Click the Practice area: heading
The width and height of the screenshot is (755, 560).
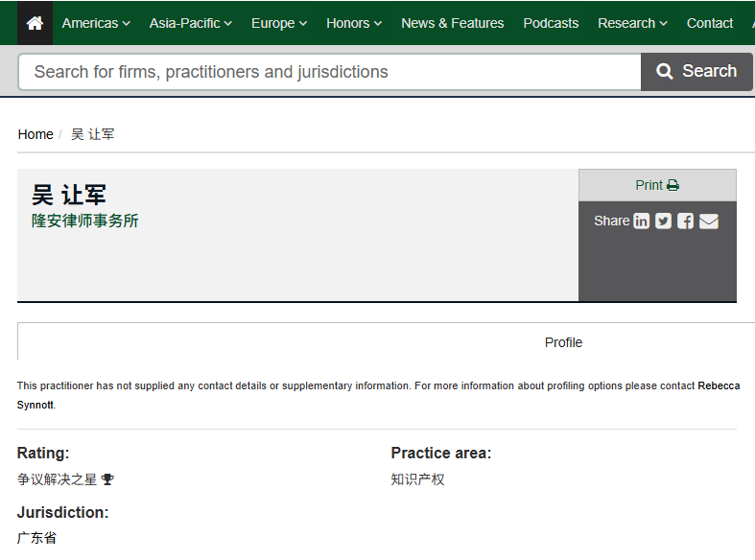click(x=441, y=454)
